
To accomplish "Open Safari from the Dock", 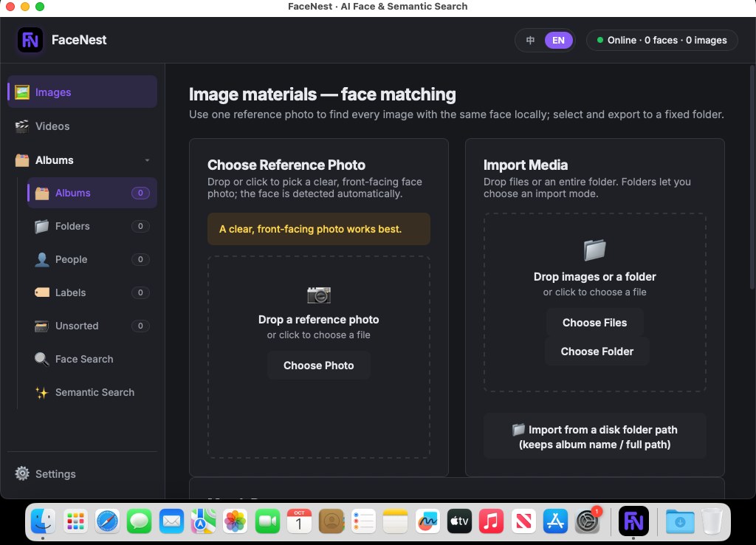I will pos(107,521).
